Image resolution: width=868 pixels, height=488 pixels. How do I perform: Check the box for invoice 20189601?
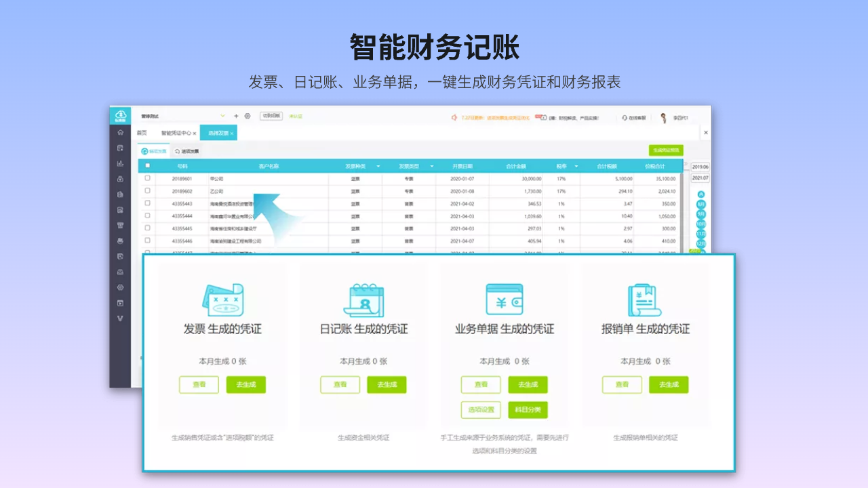point(147,178)
